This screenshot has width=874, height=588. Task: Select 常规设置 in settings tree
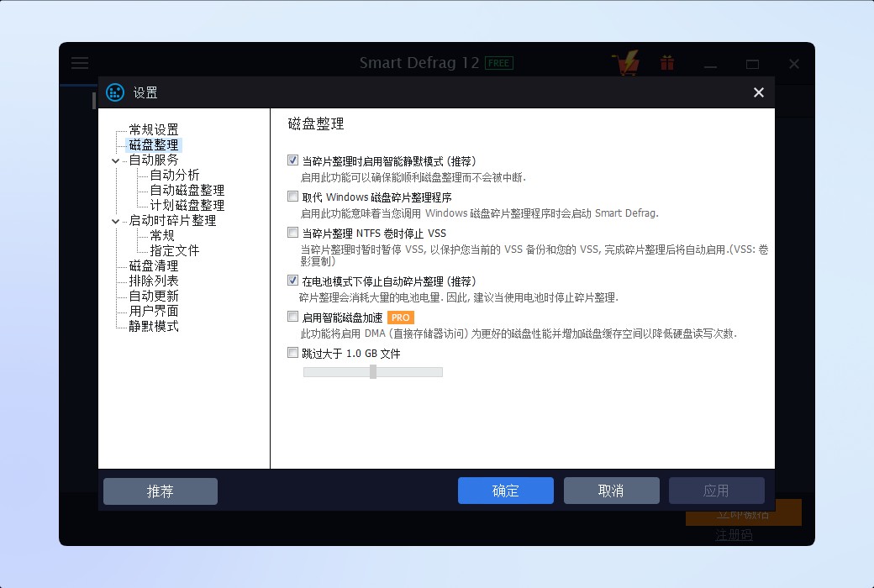pyautogui.click(x=154, y=130)
